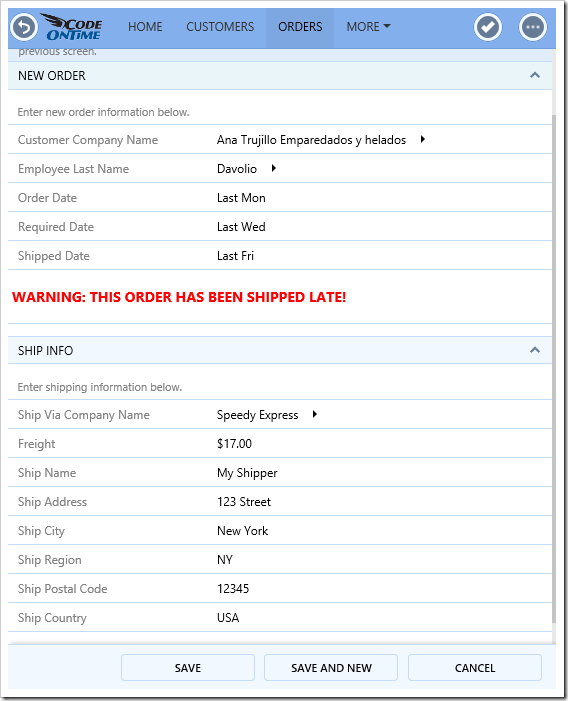This screenshot has width=568, height=701.
Task: Go to the HOME tab
Action: coord(145,27)
